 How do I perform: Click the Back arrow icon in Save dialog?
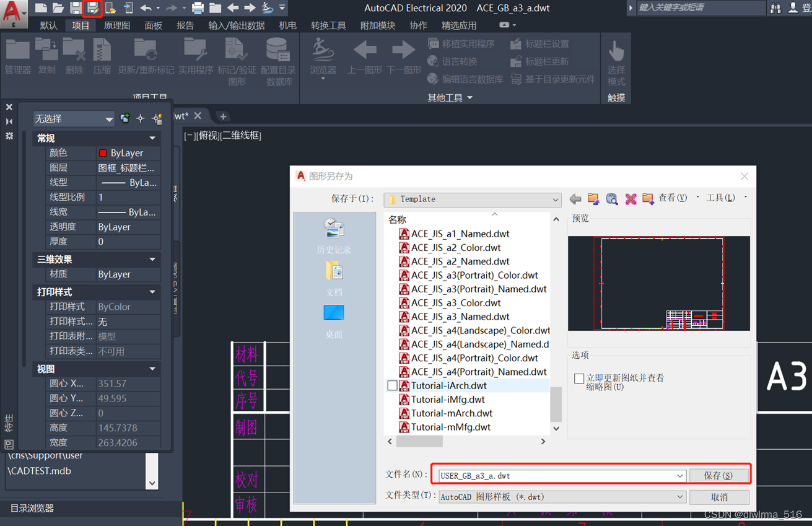575,199
